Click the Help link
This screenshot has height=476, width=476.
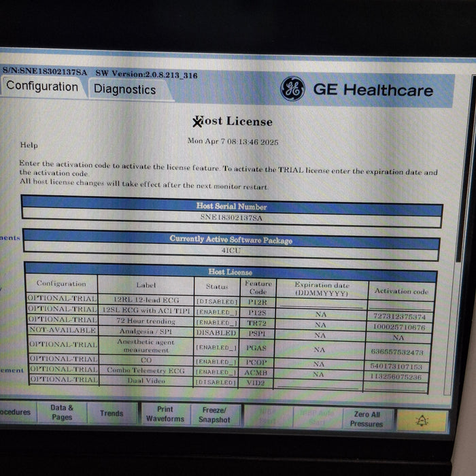tap(29, 145)
